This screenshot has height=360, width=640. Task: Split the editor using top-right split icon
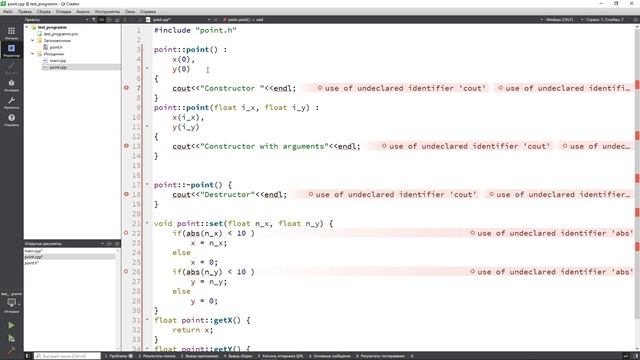[636, 20]
